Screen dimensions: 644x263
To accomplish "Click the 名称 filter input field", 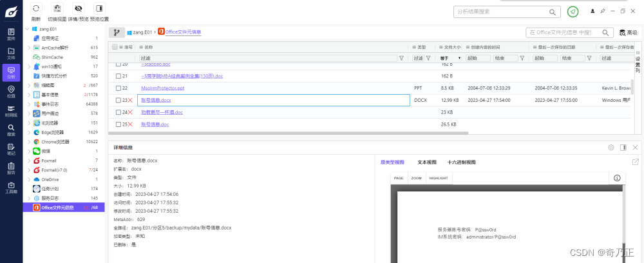I will [268, 59].
